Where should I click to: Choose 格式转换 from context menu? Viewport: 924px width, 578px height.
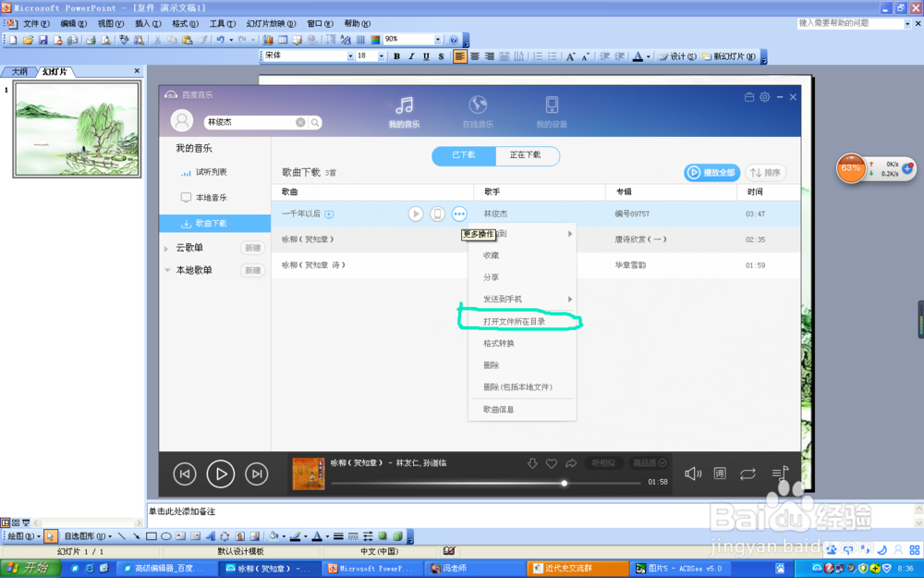point(521,343)
